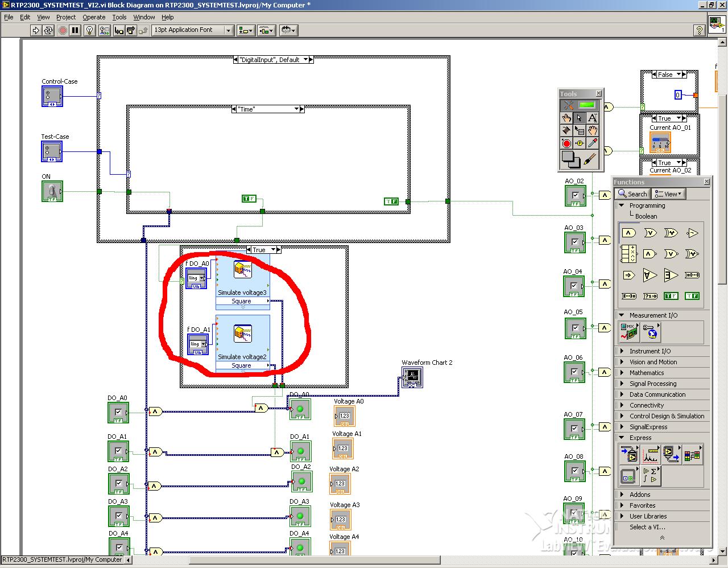
Task: Select the Operate Value hand tool
Action: point(566,118)
